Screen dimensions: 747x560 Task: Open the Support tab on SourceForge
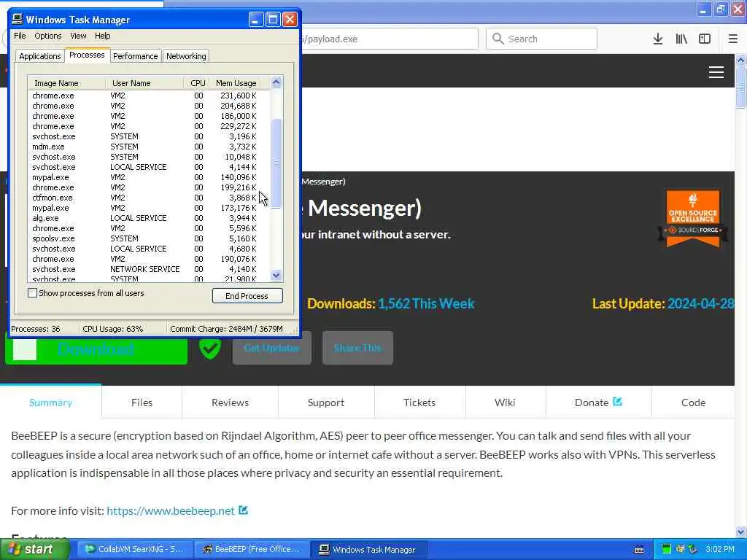pyautogui.click(x=326, y=402)
